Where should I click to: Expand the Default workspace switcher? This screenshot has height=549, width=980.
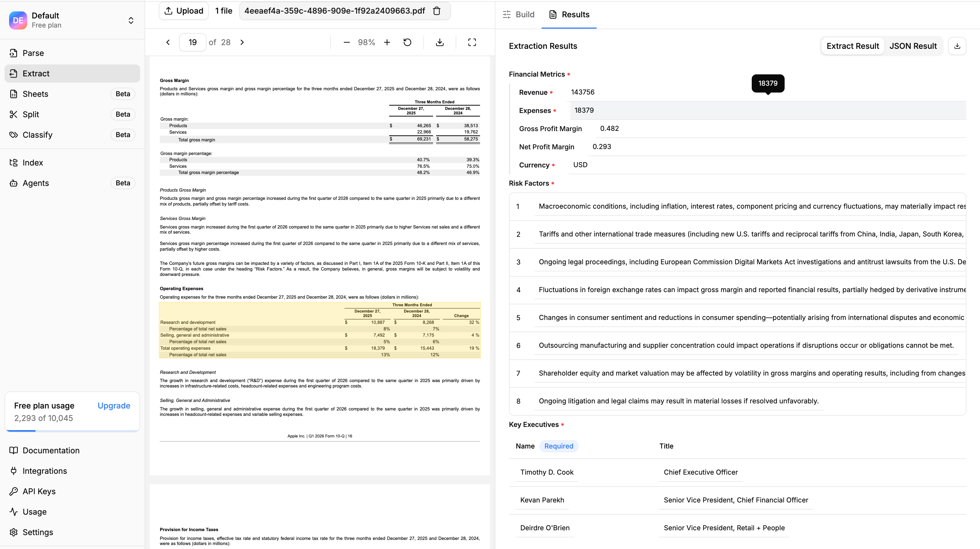(x=131, y=20)
